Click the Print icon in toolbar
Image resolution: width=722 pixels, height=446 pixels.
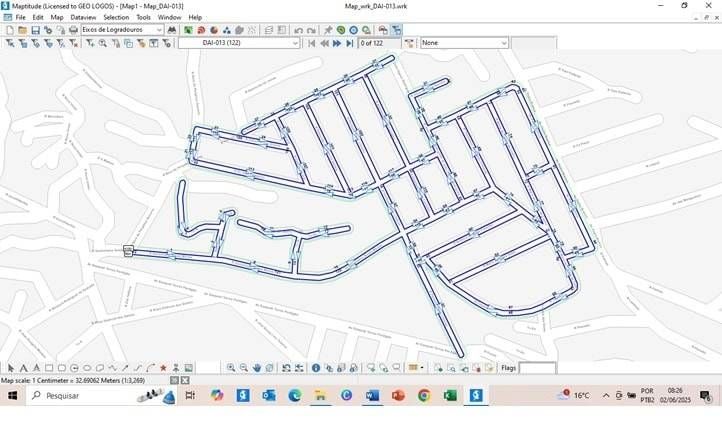point(73,30)
